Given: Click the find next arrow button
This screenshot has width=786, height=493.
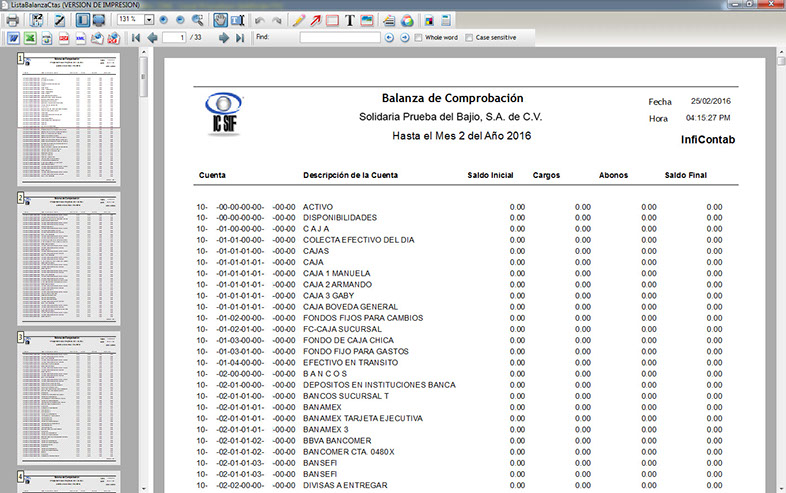Looking at the screenshot, I should click(x=405, y=38).
